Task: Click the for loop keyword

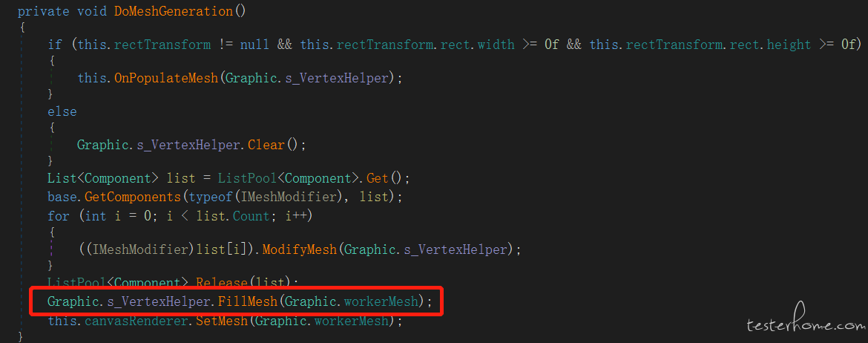Action: click(58, 216)
